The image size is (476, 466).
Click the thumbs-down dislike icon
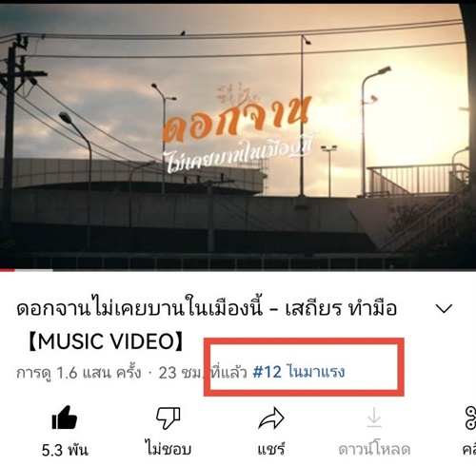point(168,418)
